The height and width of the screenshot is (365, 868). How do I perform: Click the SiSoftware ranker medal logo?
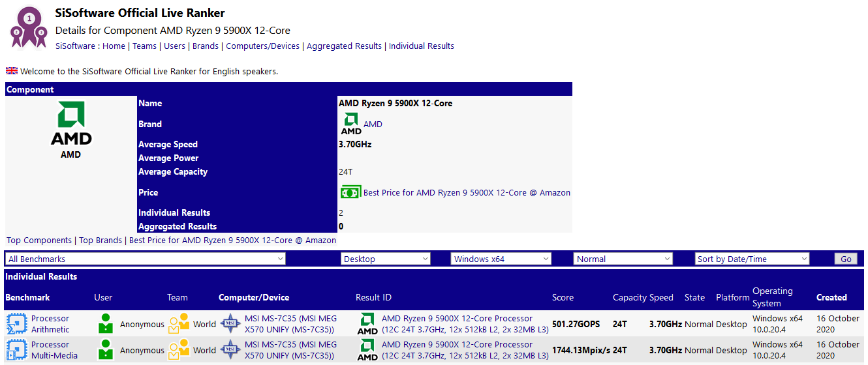click(29, 27)
